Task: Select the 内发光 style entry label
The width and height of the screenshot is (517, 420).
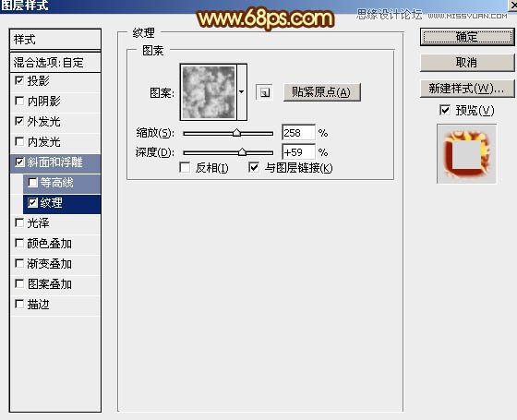Action: 44,142
